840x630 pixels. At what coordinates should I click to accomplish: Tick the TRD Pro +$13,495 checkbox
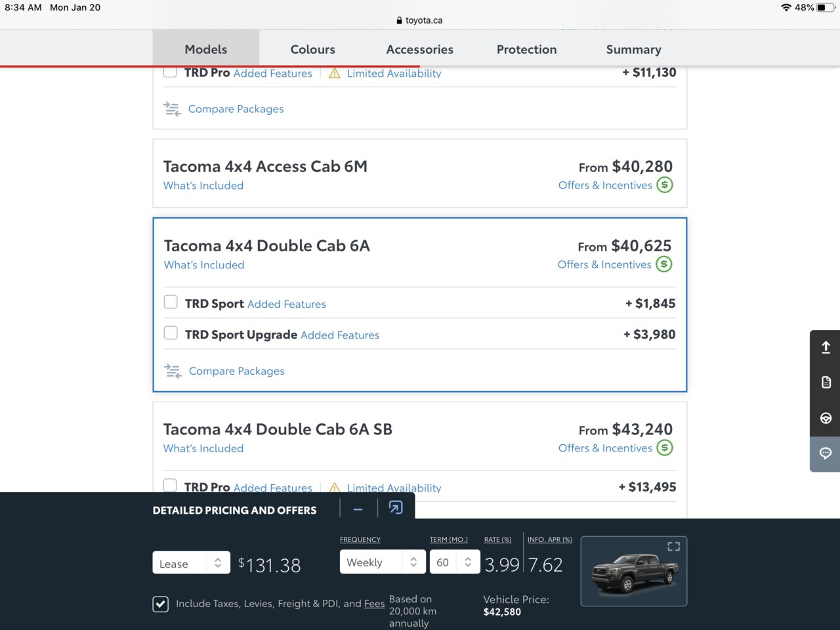pos(170,486)
